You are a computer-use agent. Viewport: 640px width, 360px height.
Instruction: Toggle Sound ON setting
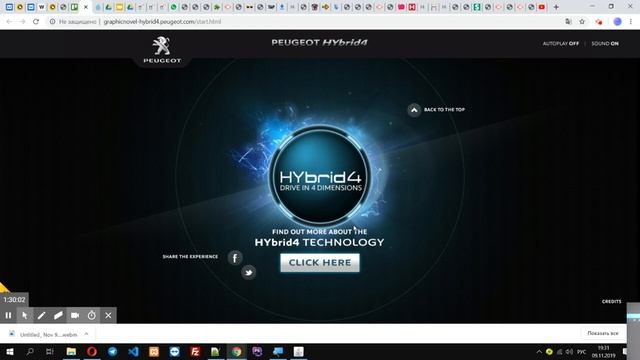(x=605, y=44)
